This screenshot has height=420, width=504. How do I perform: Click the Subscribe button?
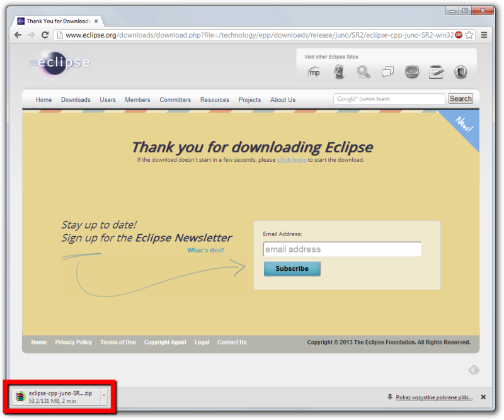292,268
